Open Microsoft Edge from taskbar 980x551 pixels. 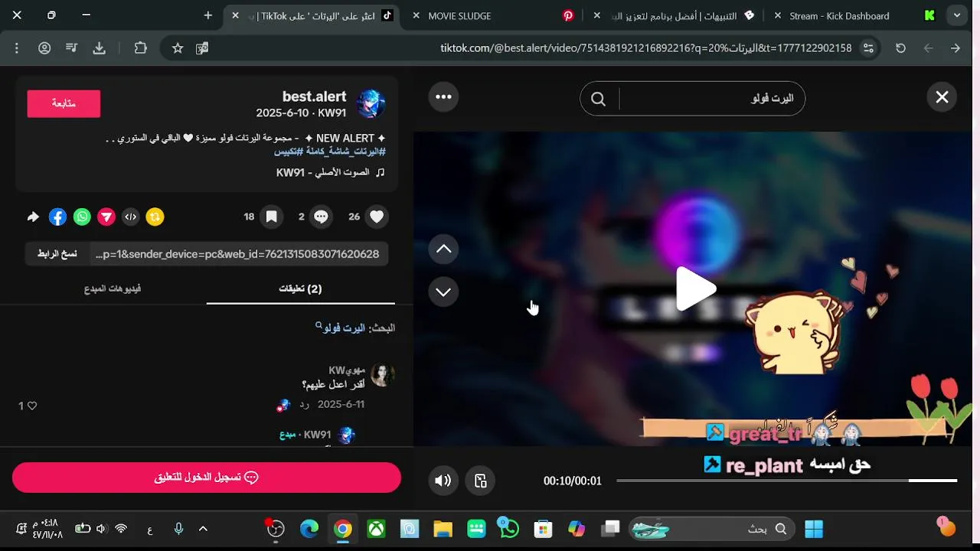tap(309, 529)
